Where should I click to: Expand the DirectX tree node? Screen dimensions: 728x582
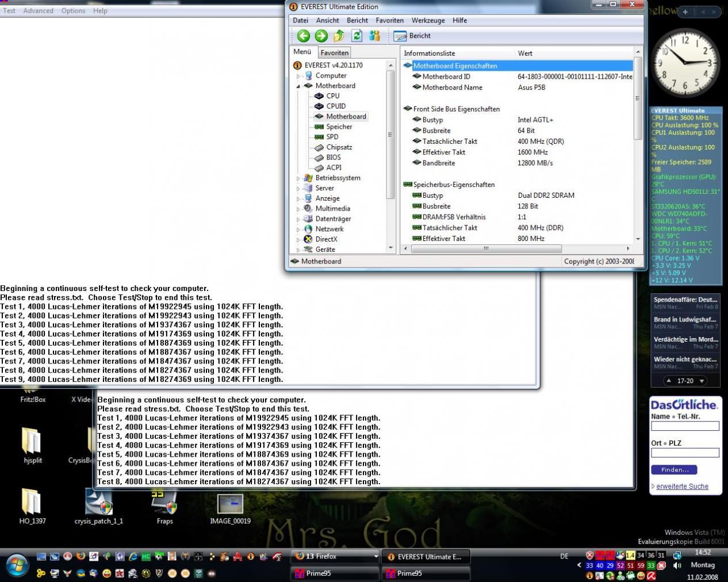(x=298, y=240)
